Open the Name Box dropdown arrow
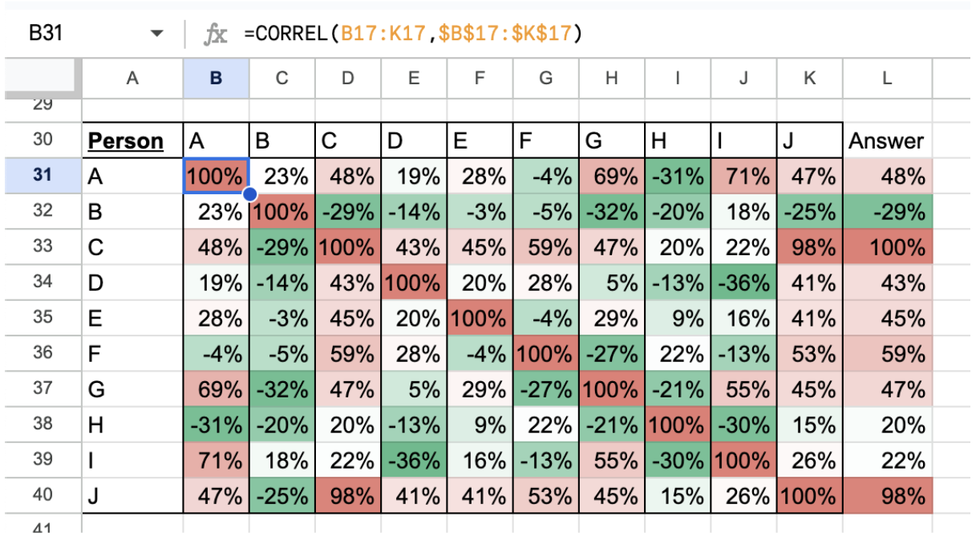Screen dimensions: 980x541 point(157,34)
